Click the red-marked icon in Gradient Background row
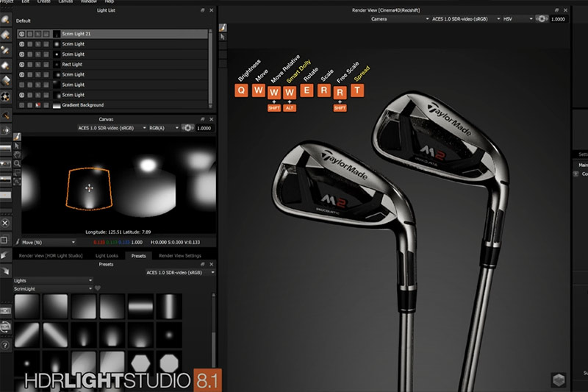Viewport: 588px width, 392px height. pyautogui.click(x=38, y=105)
